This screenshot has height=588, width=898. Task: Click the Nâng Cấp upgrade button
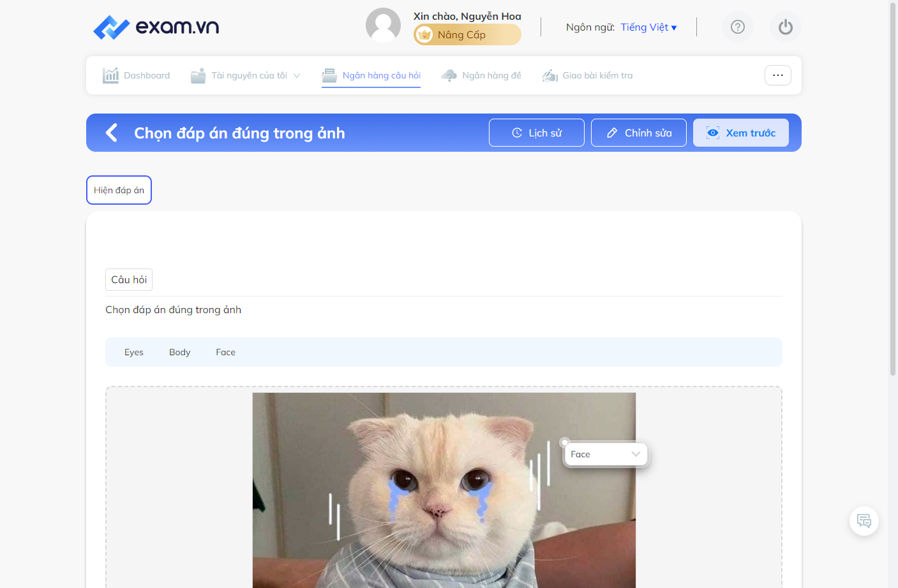(x=467, y=34)
